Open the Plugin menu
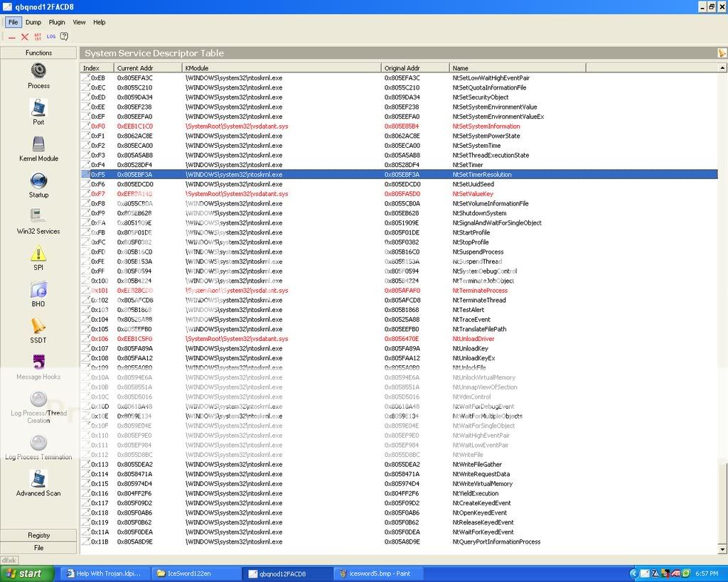Screen dimensions: 728x582 click(57, 22)
